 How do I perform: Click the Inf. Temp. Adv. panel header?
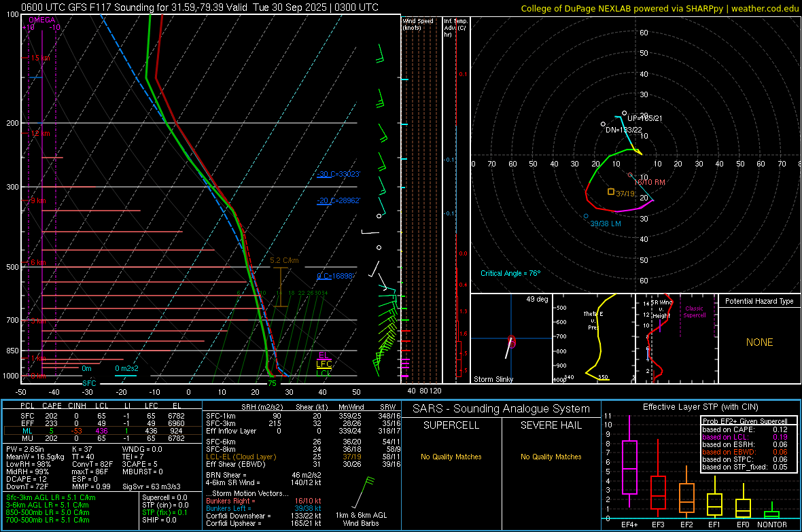tap(455, 28)
